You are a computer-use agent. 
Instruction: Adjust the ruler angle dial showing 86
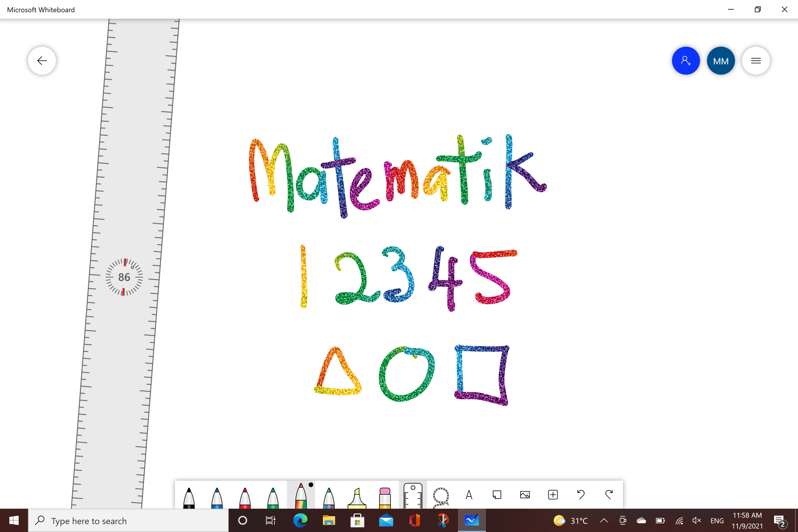point(124,277)
